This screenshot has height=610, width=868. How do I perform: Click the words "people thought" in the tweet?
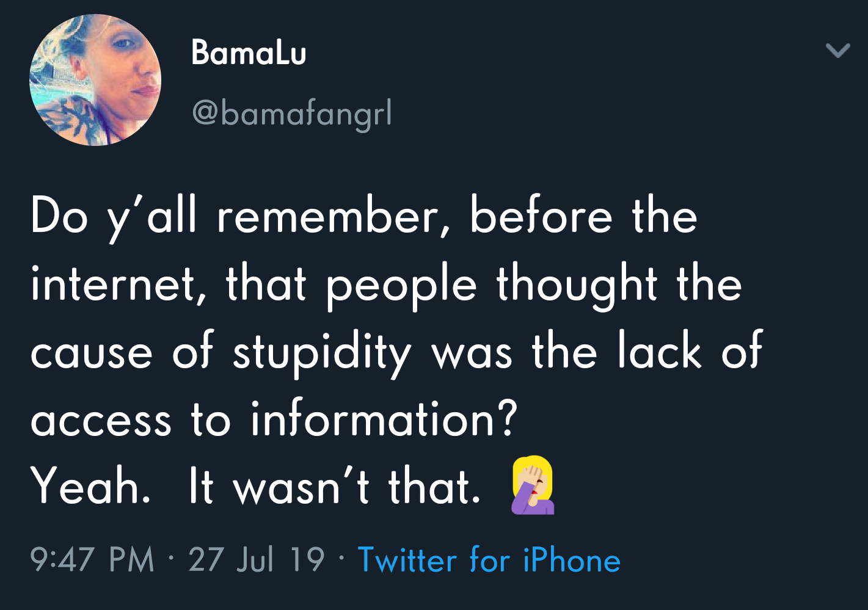(x=491, y=286)
